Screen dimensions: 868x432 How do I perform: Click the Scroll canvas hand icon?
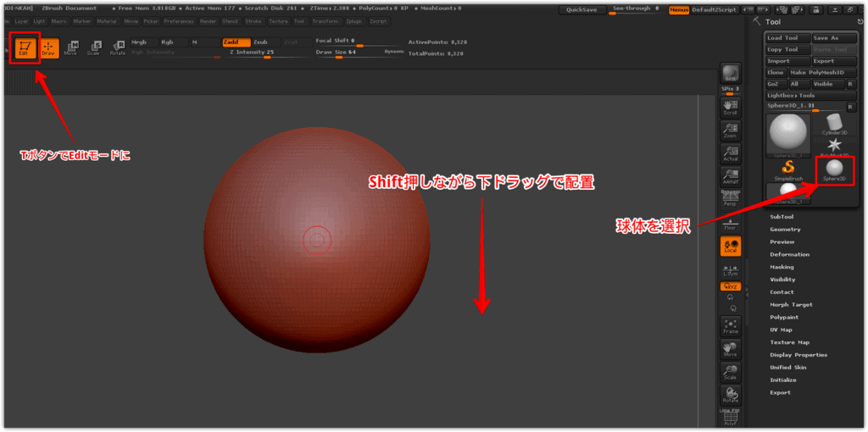coord(730,106)
